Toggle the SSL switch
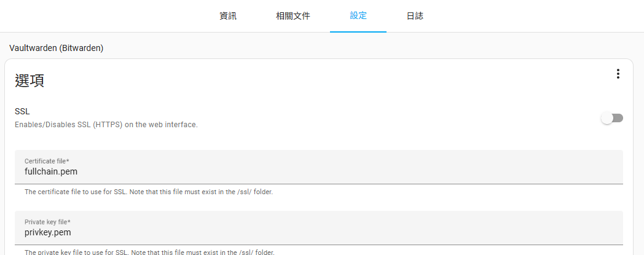This screenshot has height=255, width=644. point(612,118)
